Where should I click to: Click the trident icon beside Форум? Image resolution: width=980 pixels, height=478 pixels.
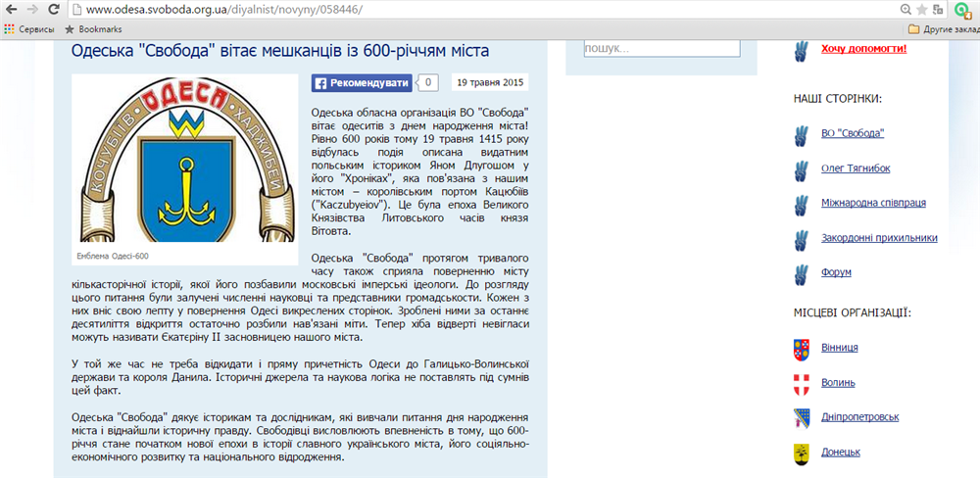click(x=800, y=275)
